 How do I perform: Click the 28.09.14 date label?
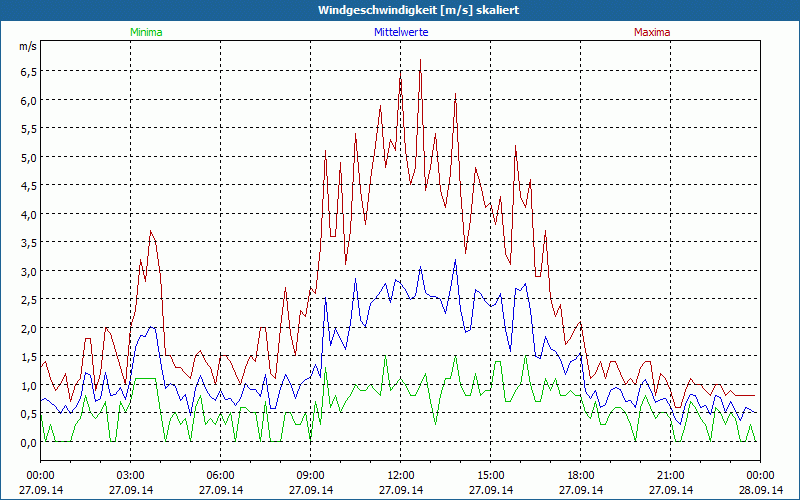760,490
